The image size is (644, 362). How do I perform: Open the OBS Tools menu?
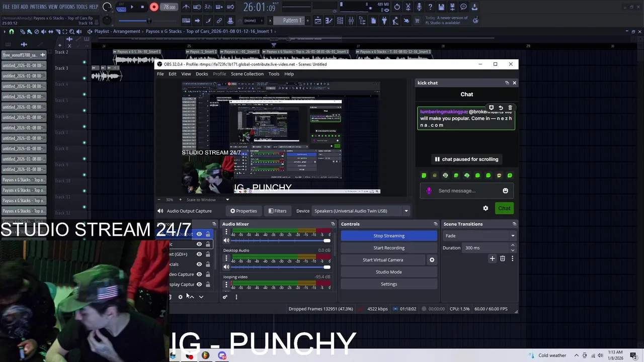pos(274,74)
